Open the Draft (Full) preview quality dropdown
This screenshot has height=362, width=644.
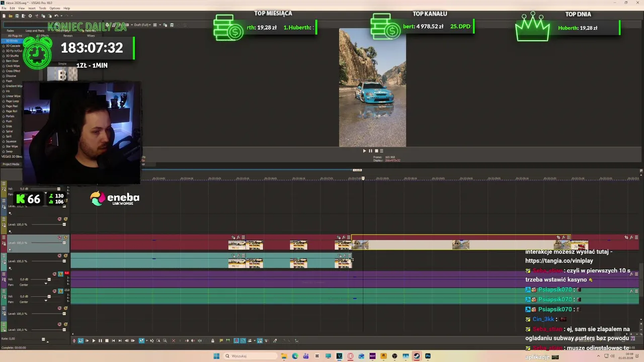pos(142,25)
